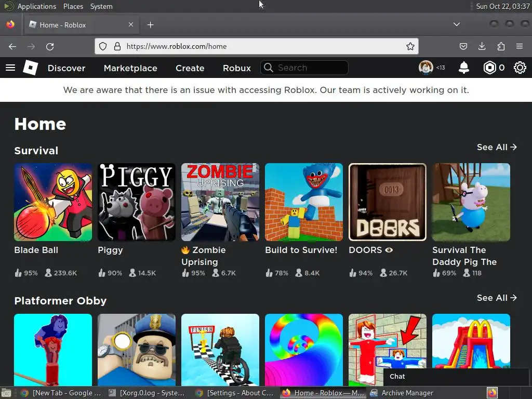The width and height of the screenshot is (532, 399).
Task: Open the Piggy game thumbnail
Action: 137,202
